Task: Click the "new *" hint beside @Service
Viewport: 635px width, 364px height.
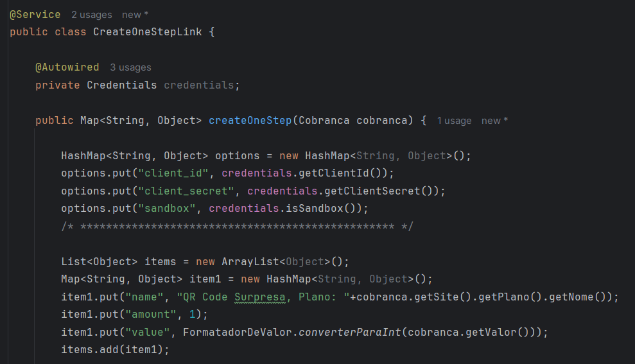Action: [135, 14]
